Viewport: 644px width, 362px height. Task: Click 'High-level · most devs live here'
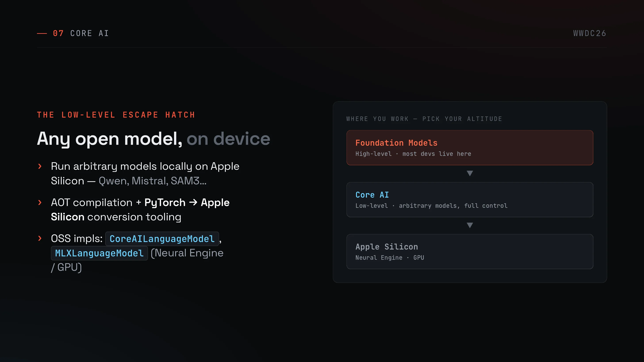413,154
